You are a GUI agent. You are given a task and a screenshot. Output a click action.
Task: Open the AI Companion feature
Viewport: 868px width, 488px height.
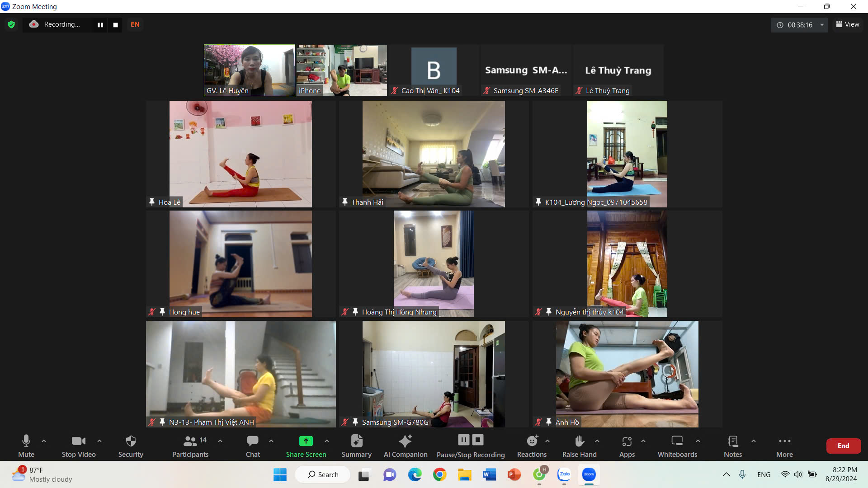405,445
